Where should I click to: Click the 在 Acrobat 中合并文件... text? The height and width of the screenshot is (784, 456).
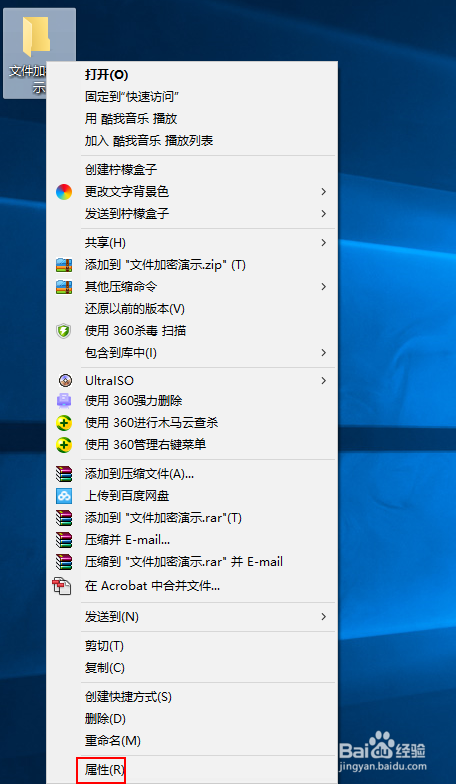tap(152, 586)
